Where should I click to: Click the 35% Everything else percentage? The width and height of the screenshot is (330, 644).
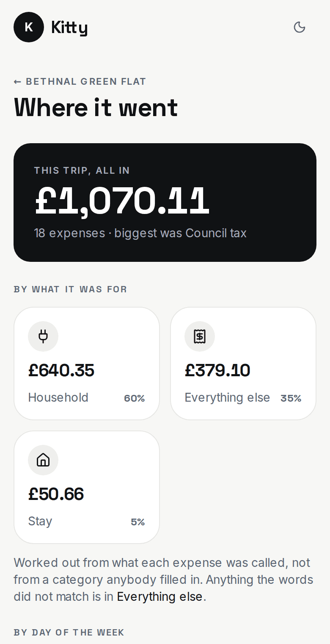coord(291,398)
